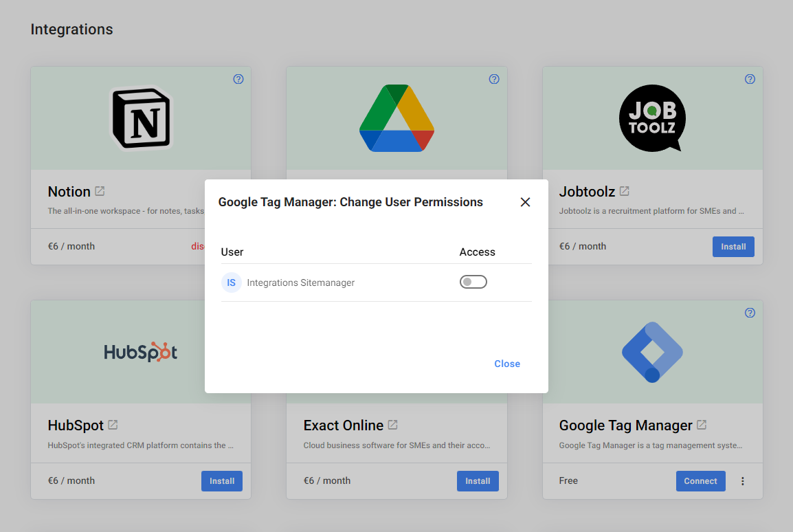This screenshot has height=532, width=793.
Task: Click the HubSpot card title
Action: [x=76, y=425]
